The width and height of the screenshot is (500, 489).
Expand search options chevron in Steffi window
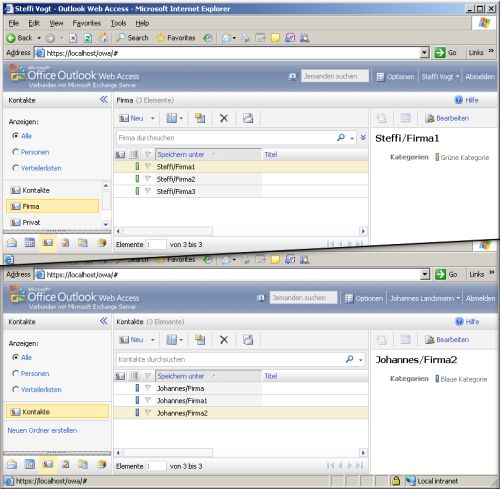coord(363,137)
